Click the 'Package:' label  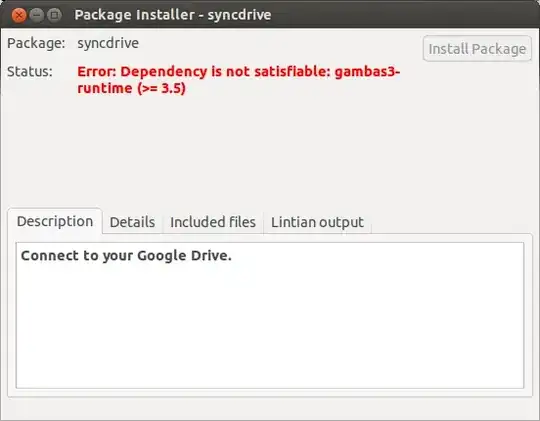[x=36, y=43]
